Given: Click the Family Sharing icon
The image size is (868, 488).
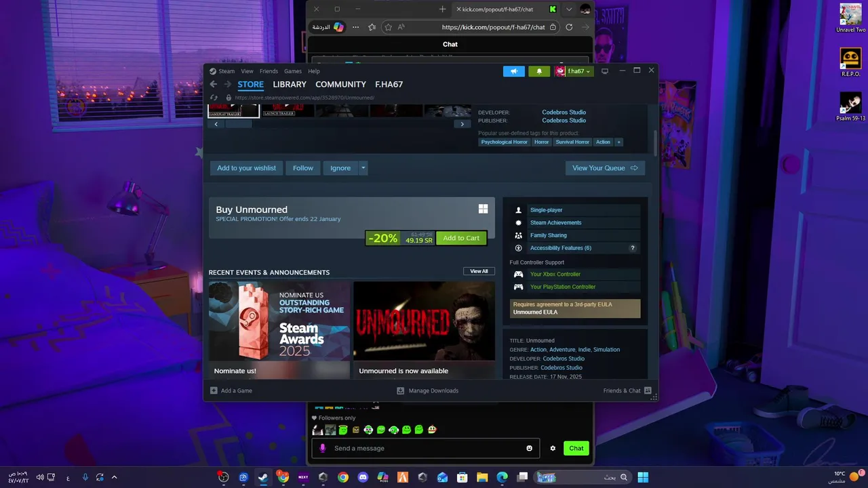Looking at the screenshot, I should pyautogui.click(x=518, y=235).
